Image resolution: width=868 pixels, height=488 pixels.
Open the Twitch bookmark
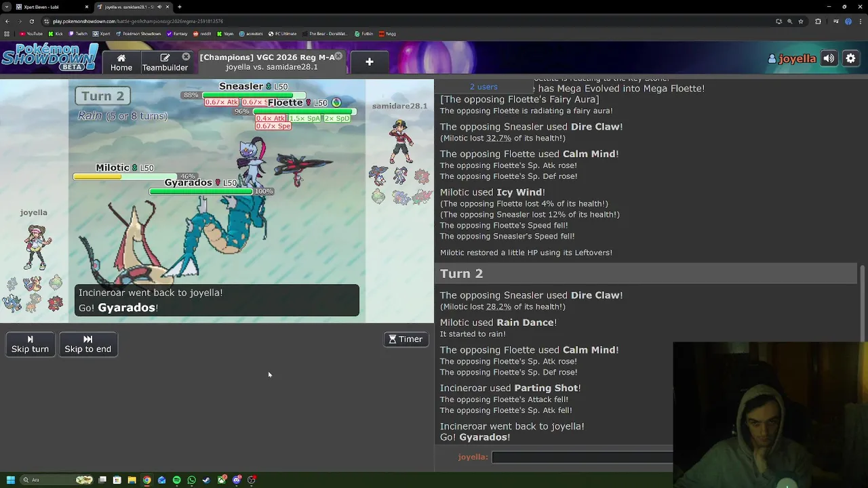pyautogui.click(x=78, y=33)
